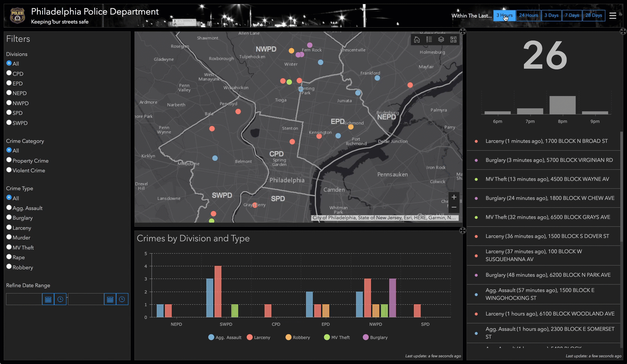Click the 8pm bar in hourly histogram
This screenshot has height=364, width=627.
point(562,105)
